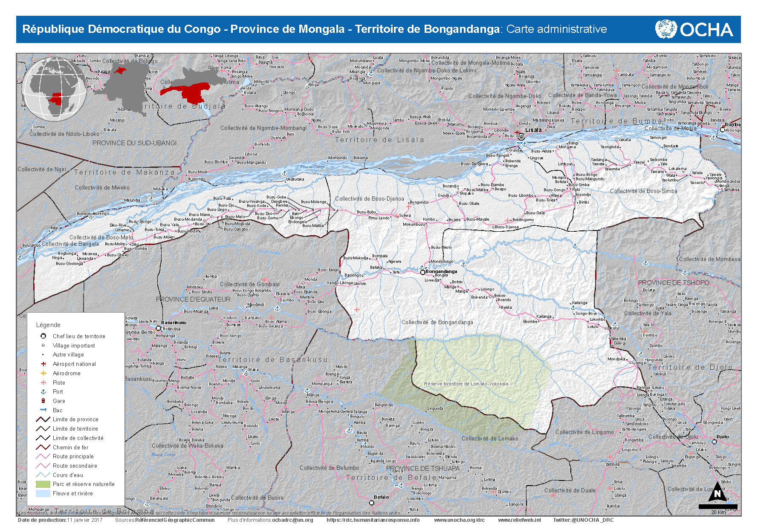Select the Village important legend symbol

click(x=43, y=345)
